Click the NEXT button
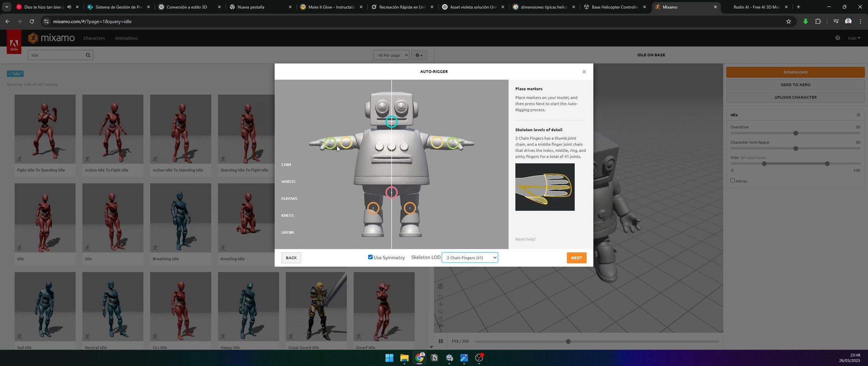This screenshot has height=366, width=868. click(576, 258)
